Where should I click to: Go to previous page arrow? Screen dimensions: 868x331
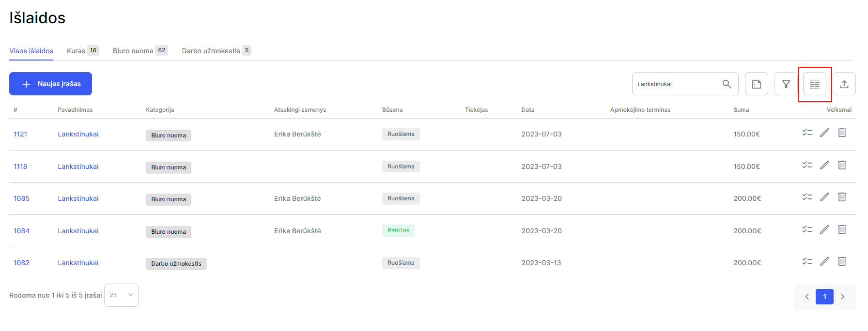click(x=807, y=297)
